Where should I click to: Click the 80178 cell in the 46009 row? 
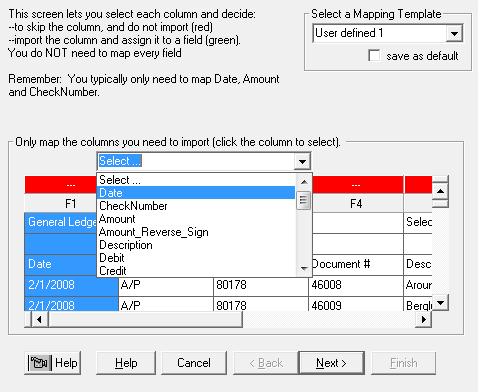[261, 304]
